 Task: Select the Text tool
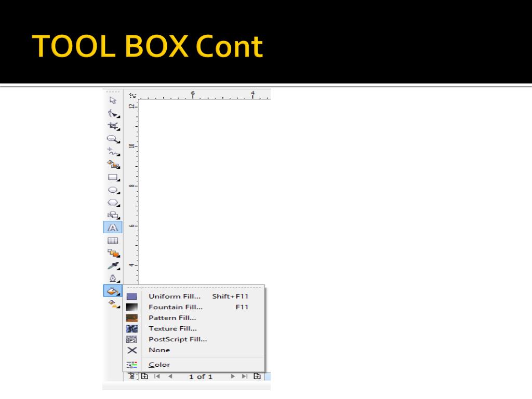(113, 228)
